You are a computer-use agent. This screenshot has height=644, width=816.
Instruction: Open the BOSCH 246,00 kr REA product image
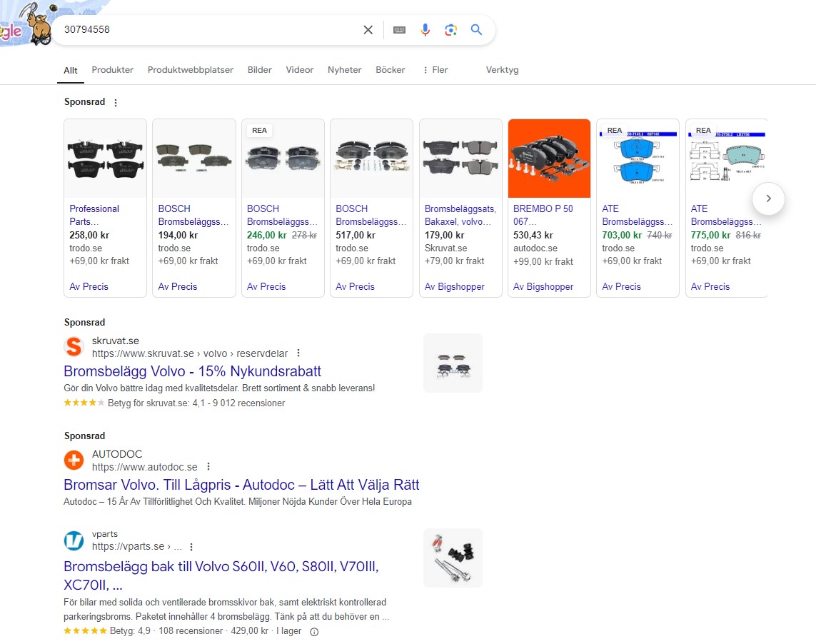point(283,159)
